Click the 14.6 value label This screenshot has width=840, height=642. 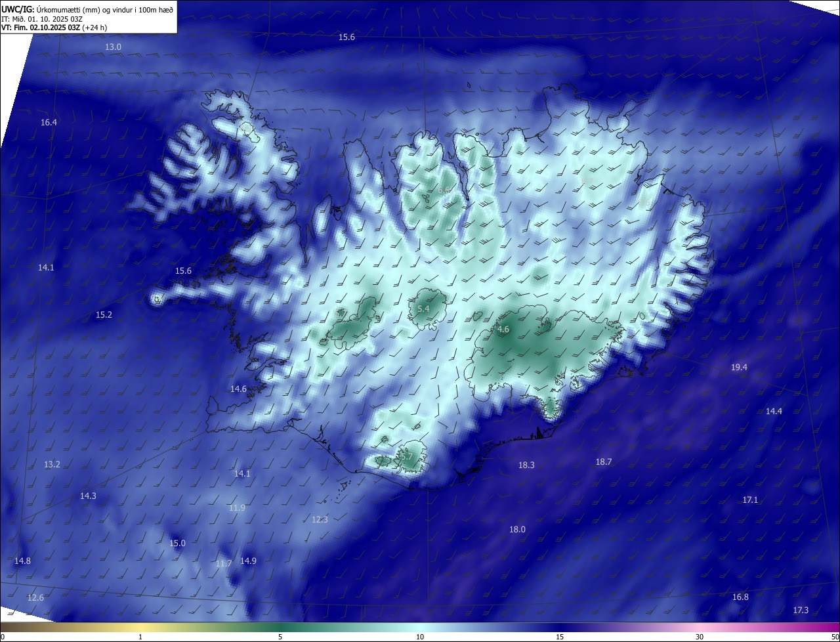(238, 389)
